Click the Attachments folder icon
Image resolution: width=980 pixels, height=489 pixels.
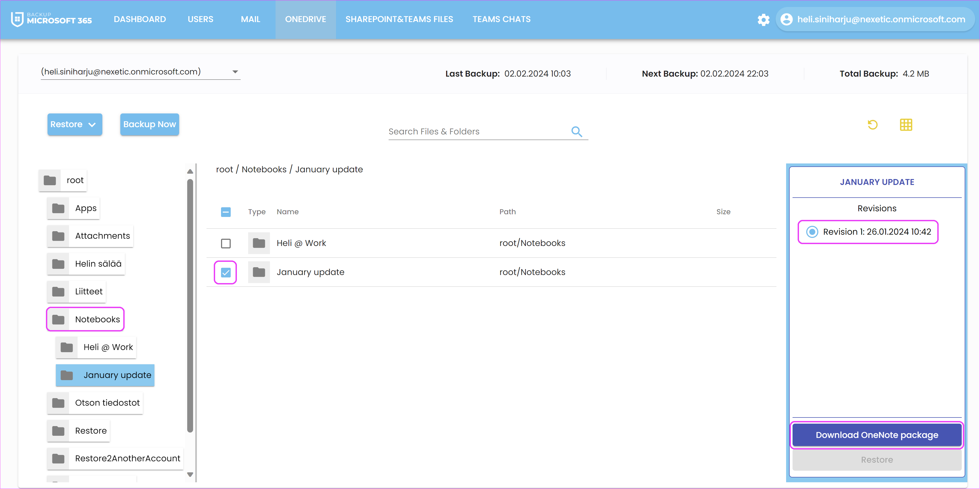tap(58, 236)
